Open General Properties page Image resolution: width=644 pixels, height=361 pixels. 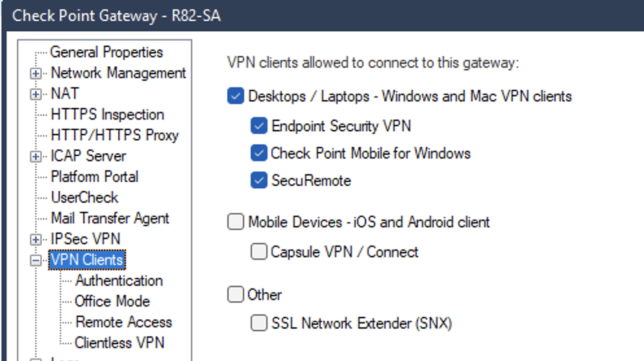(106, 52)
